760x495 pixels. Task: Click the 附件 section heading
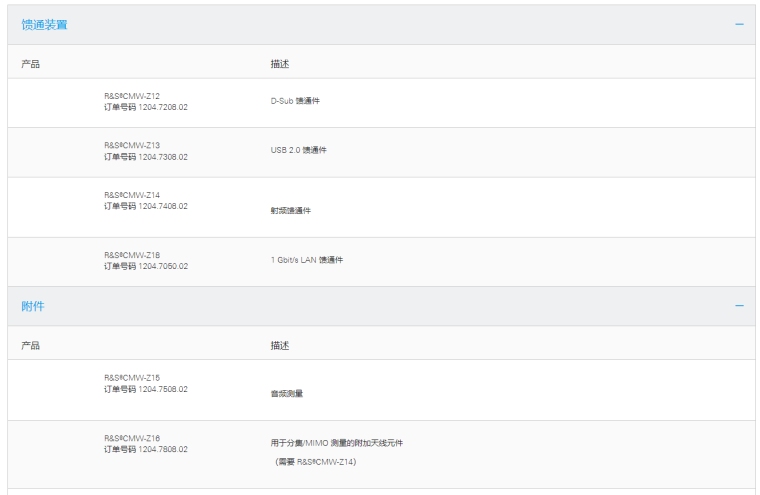[x=32, y=306]
